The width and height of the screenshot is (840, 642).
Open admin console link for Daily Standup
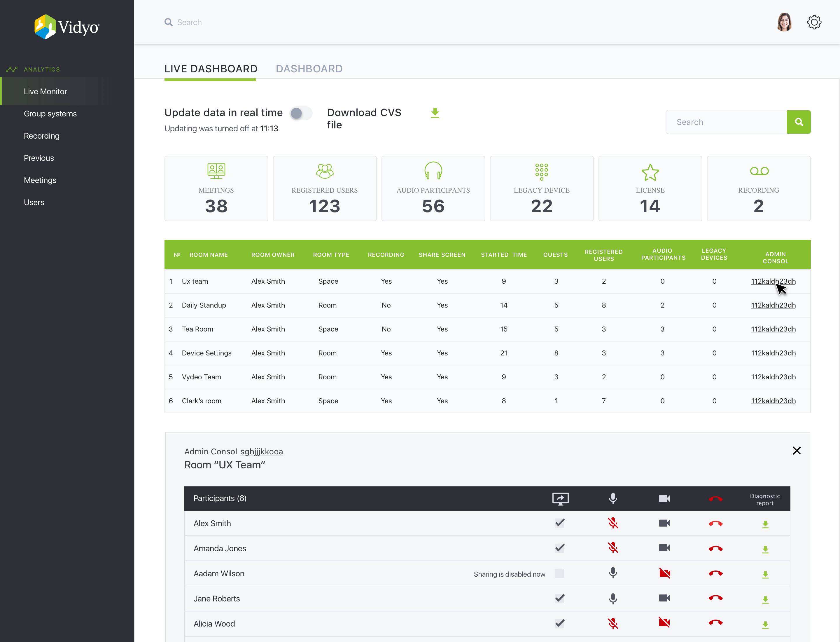(773, 305)
